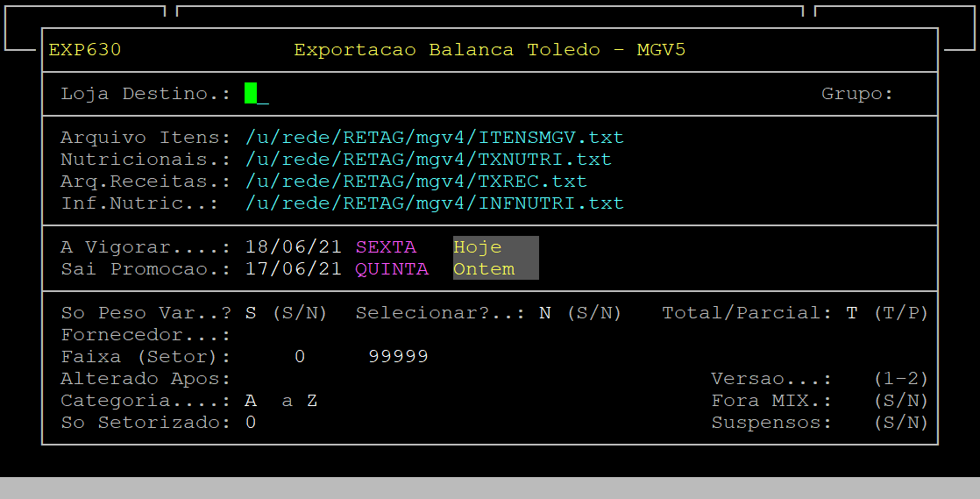Click the Categoria start value A
980x499 pixels.
click(251, 401)
